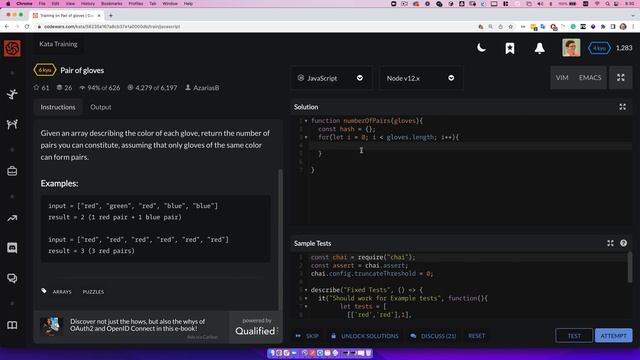
Task: Switch to the Instructions tab
Action: point(58,107)
